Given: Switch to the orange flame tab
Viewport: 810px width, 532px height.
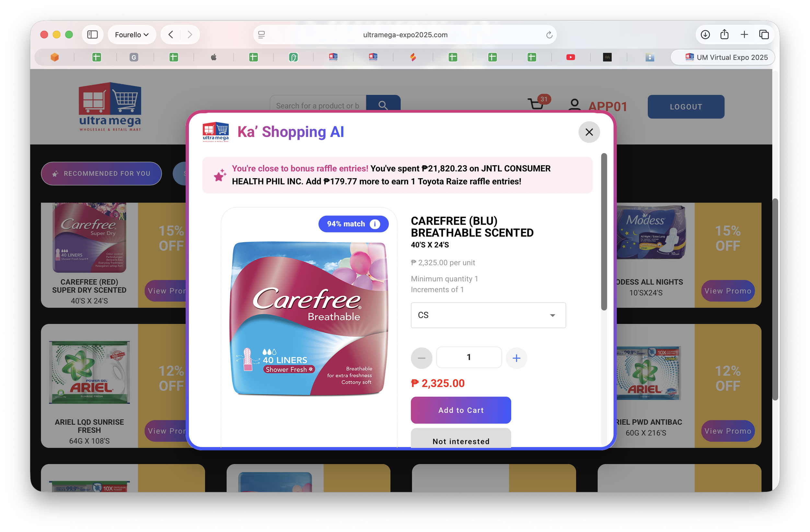Looking at the screenshot, I should coord(412,57).
